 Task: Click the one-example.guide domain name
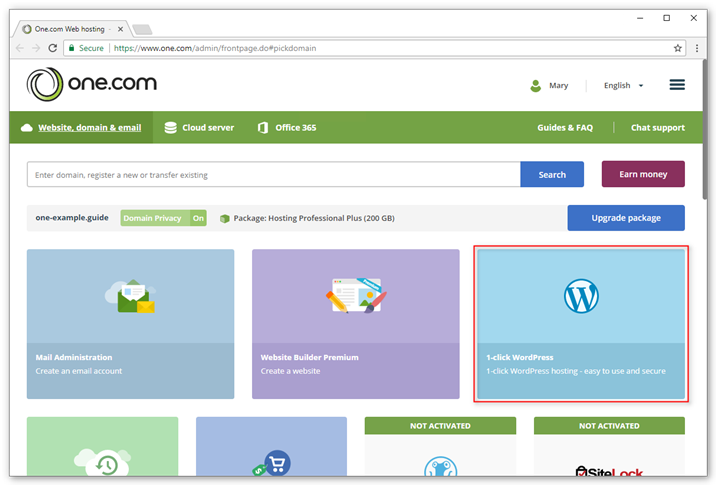72,218
